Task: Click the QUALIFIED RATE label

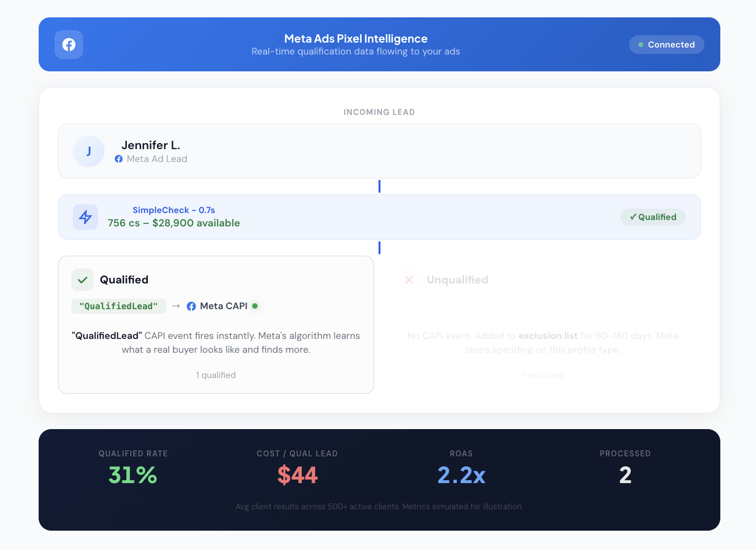Action: [133, 453]
